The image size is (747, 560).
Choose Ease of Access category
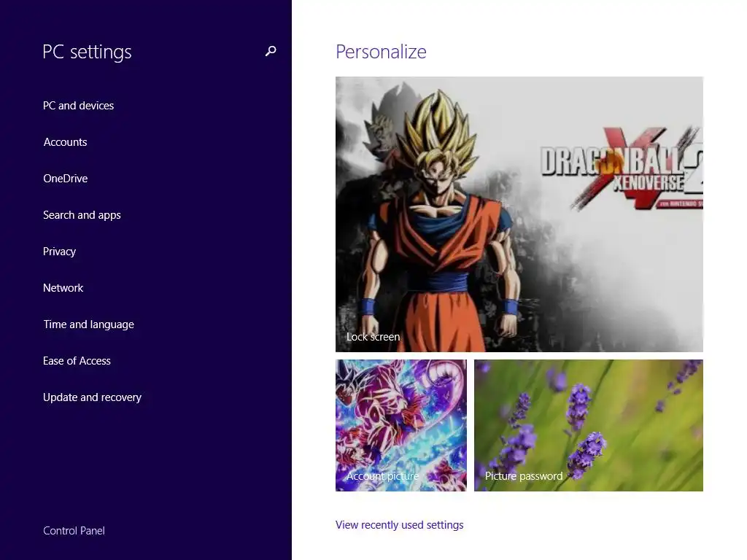(77, 361)
